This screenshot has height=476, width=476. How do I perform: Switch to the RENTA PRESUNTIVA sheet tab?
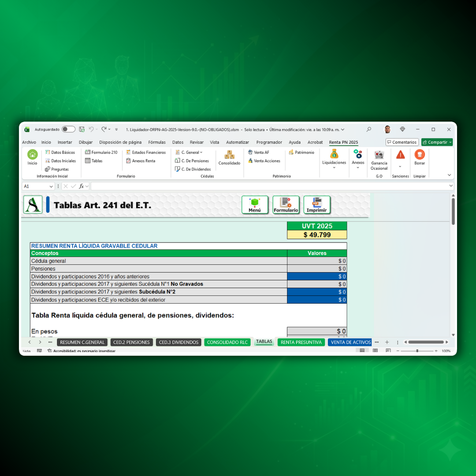(301, 342)
